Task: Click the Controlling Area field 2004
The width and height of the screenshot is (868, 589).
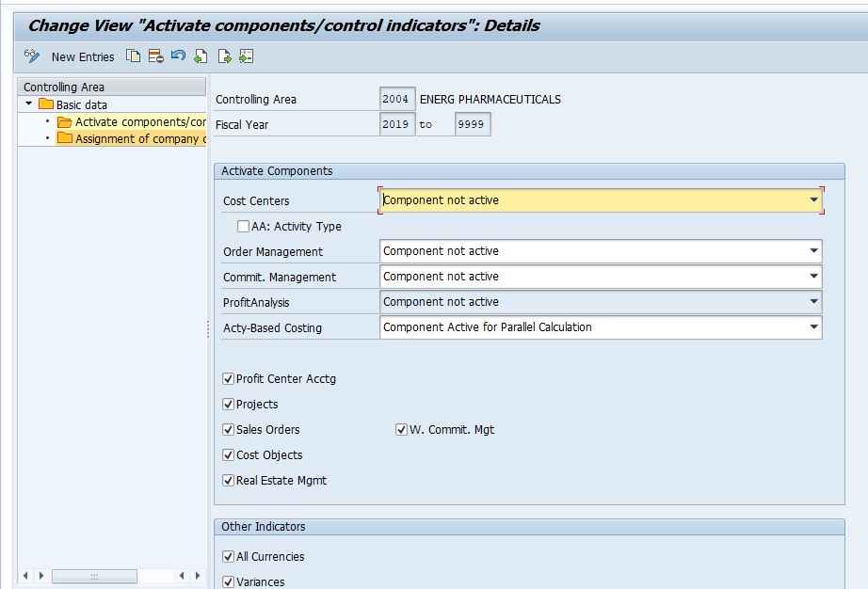Action: click(397, 99)
